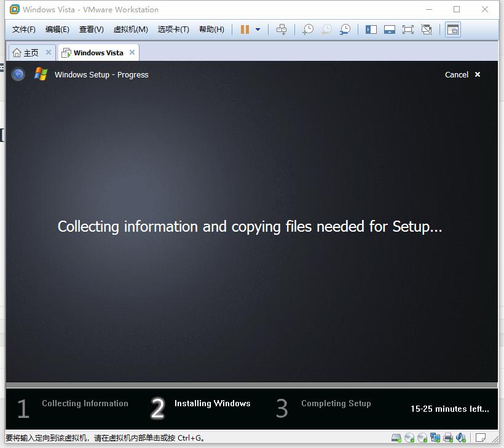Viewport: 504px width, 448px height.
Task: Open the power options dropdown arrow
Action: tap(258, 29)
